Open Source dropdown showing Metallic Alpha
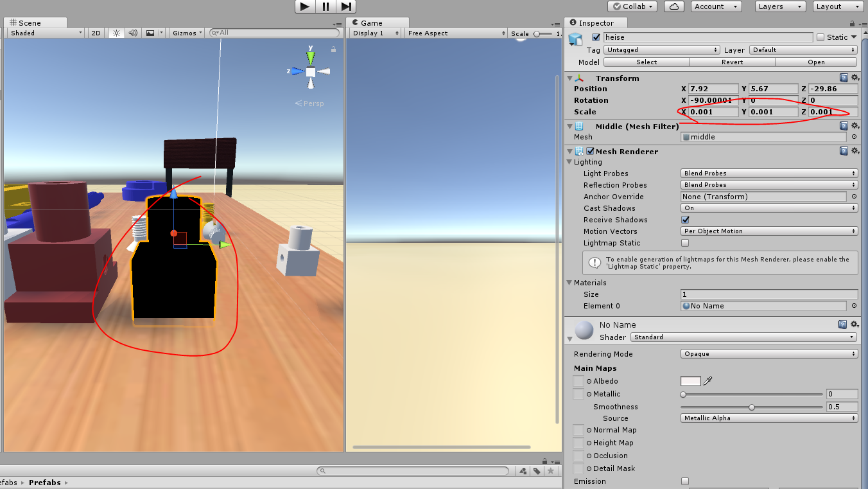868x489 pixels. tap(769, 418)
